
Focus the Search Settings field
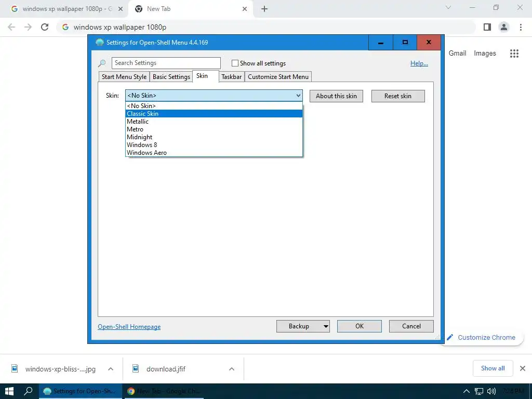[x=166, y=63]
